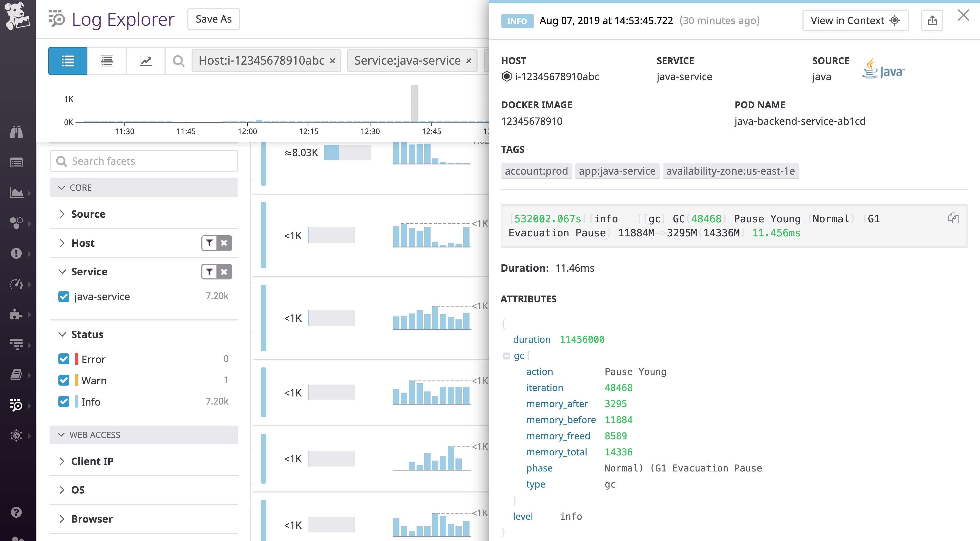Select the grouped log list view mode

tap(106, 60)
